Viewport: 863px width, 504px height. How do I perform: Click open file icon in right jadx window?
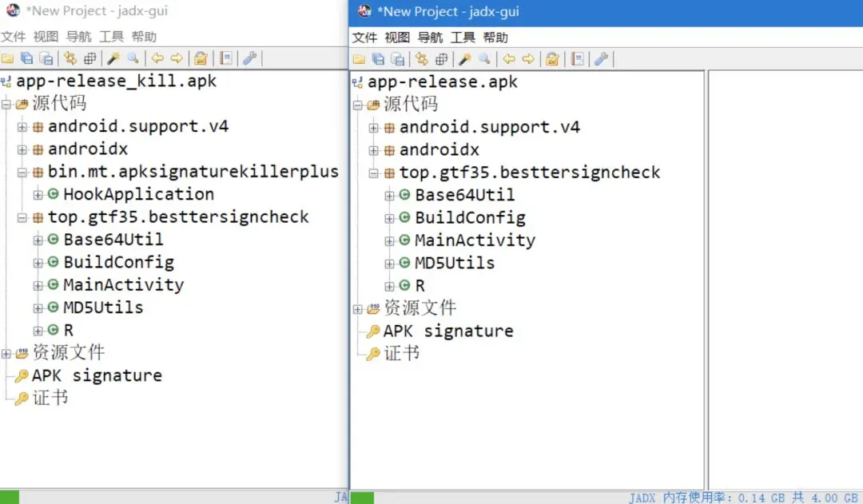360,59
